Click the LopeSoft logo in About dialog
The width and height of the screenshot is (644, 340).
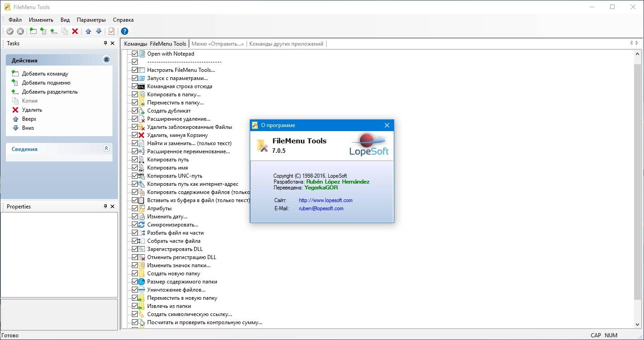(x=369, y=144)
